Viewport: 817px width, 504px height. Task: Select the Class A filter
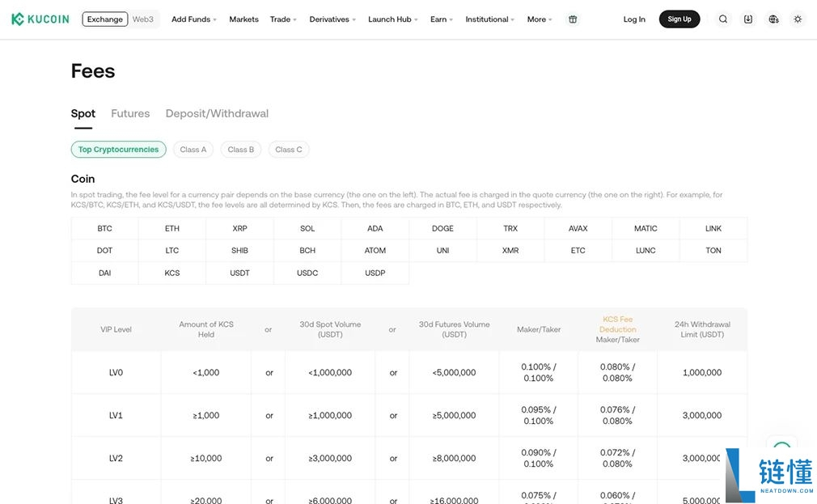click(x=193, y=150)
